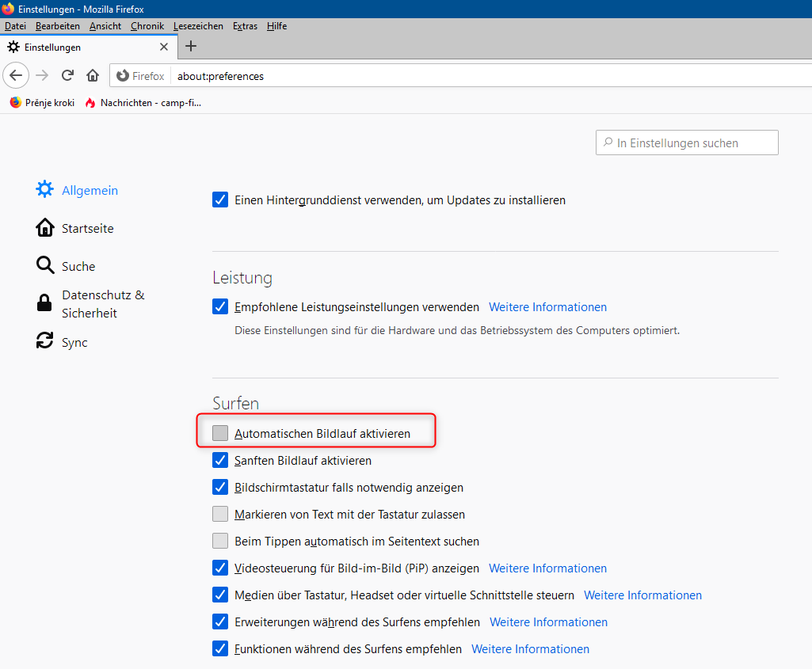Enable Automatischen Bildlauf aktivieren checkbox

pyautogui.click(x=220, y=433)
